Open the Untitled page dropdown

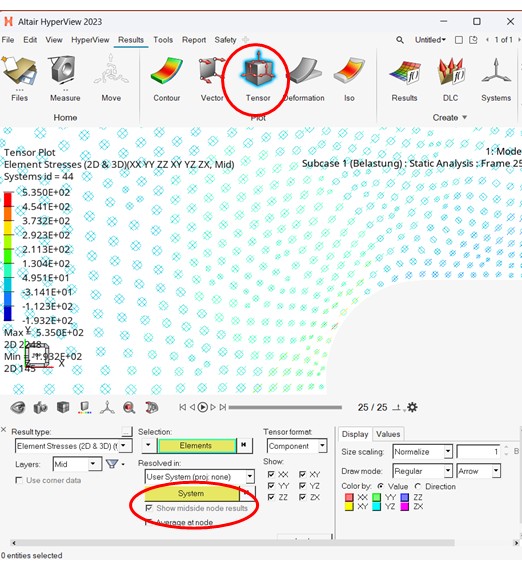pos(430,40)
